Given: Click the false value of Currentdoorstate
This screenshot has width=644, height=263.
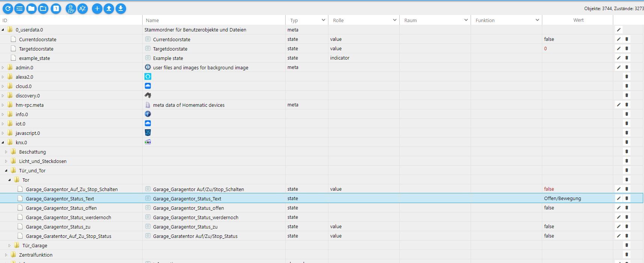Looking at the screenshot, I should tap(549, 39).
